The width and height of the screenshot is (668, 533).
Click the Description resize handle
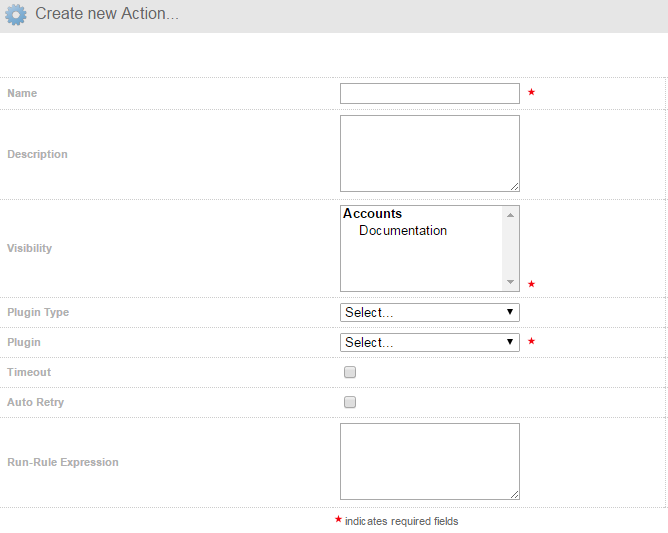click(x=514, y=187)
